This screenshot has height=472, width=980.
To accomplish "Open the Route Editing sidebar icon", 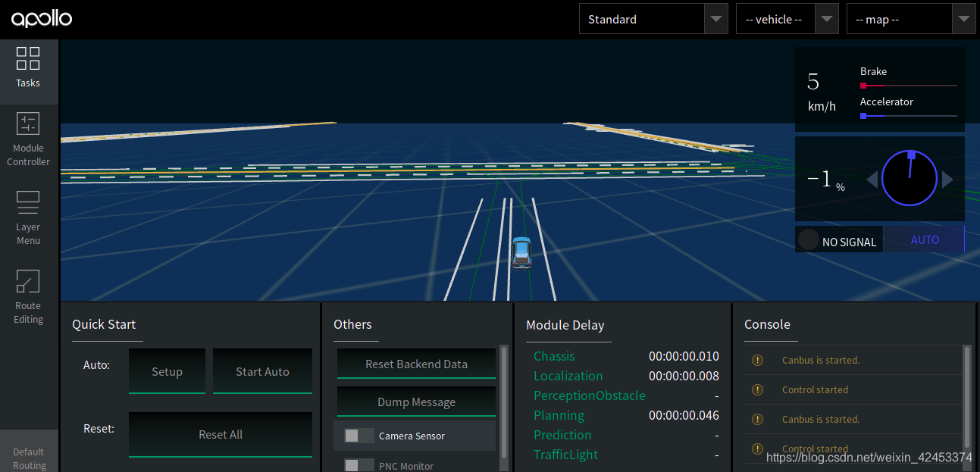I will point(28,281).
